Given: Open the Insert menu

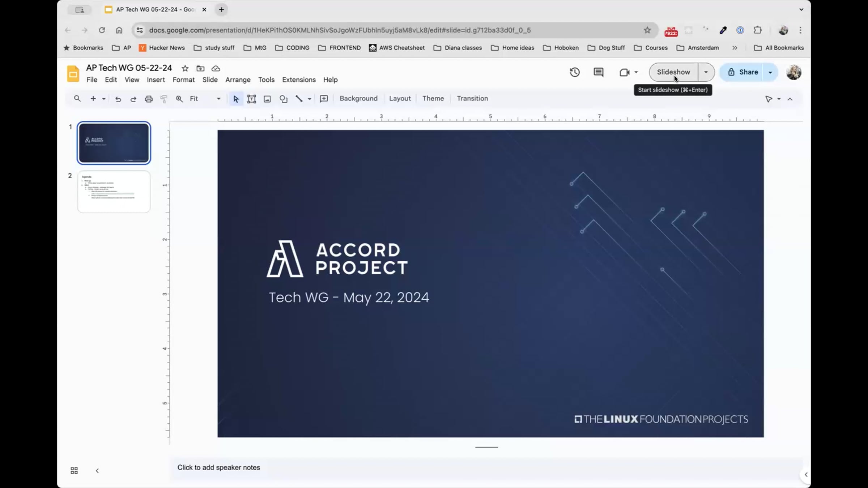Looking at the screenshot, I should (x=156, y=80).
